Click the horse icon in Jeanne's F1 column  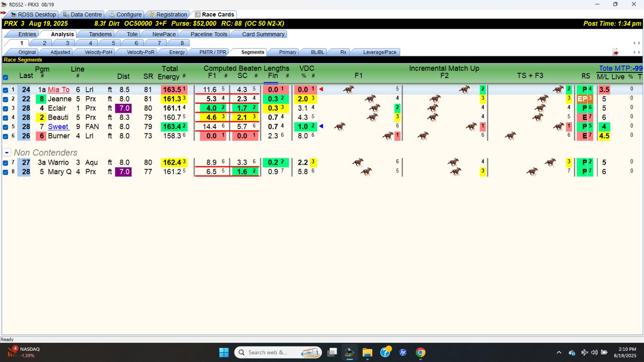370,99
